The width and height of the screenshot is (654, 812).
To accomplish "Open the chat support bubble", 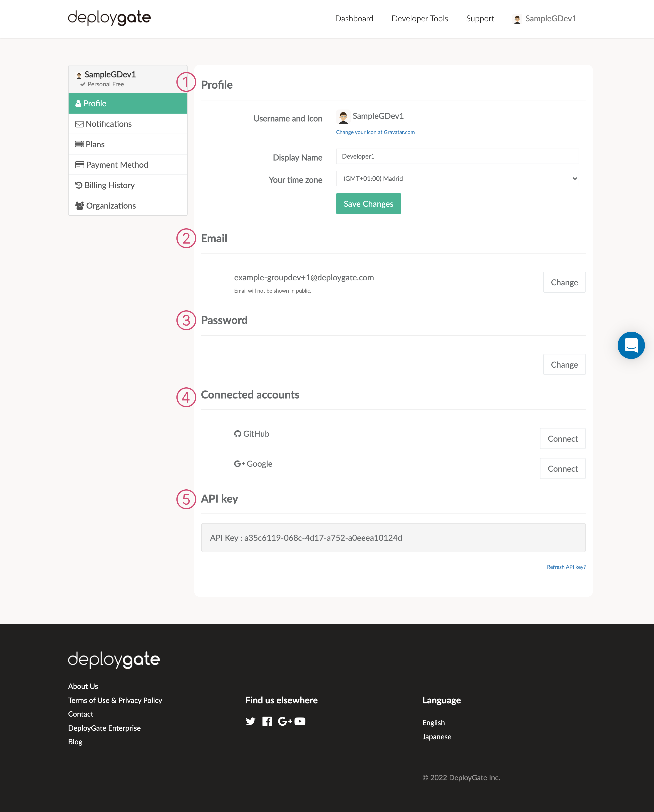I will point(631,345).
